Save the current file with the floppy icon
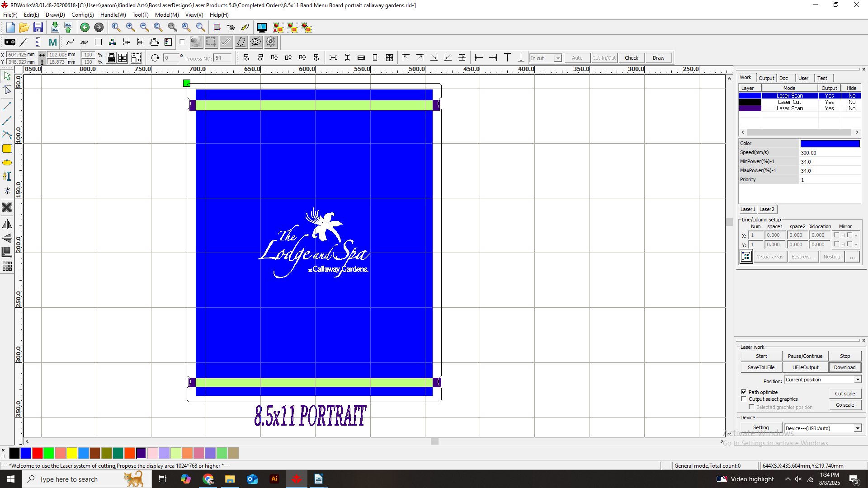 tap(38, 28)
